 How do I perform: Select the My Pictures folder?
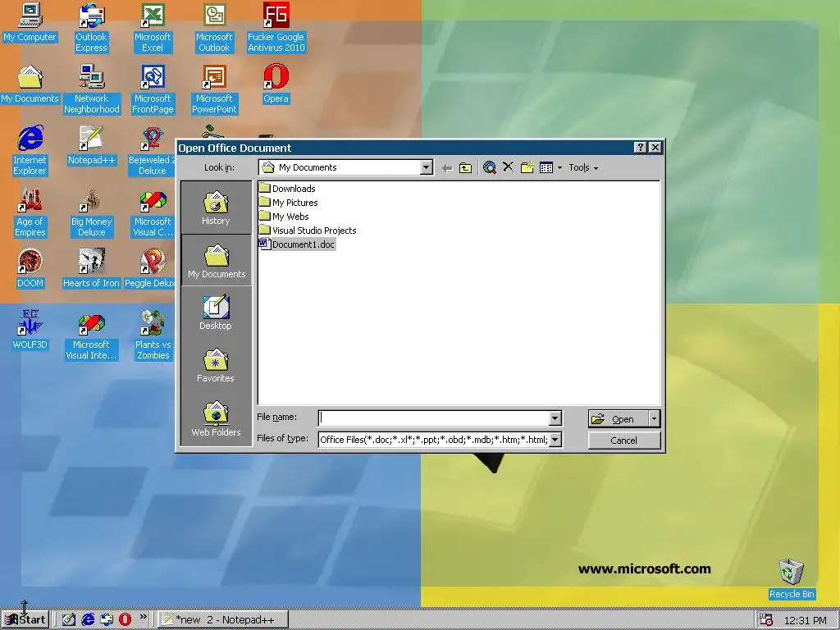[x=288, y=202]
